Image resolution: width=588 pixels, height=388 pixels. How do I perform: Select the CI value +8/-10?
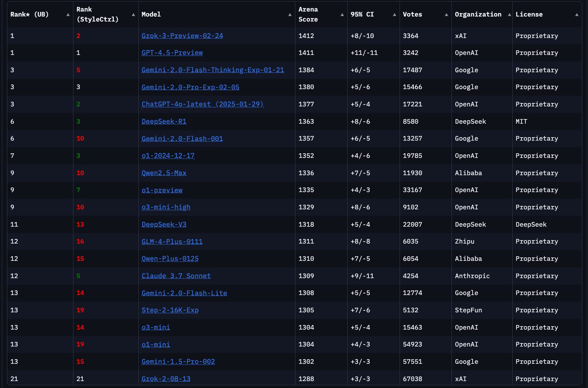(362, 36)
